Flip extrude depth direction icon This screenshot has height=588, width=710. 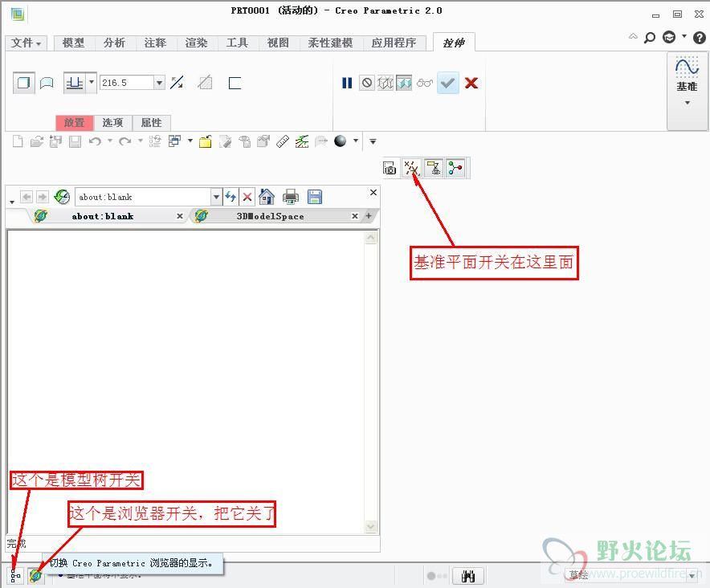click(x=177, y=83)
